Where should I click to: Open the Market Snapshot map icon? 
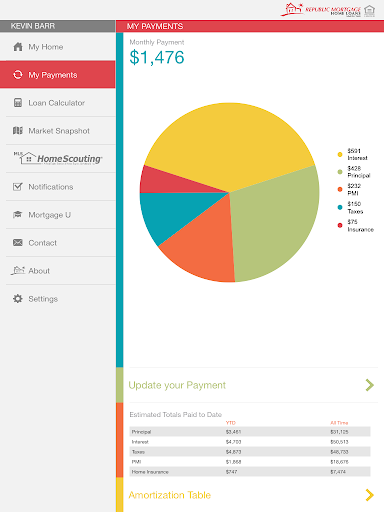pos(18,131)
